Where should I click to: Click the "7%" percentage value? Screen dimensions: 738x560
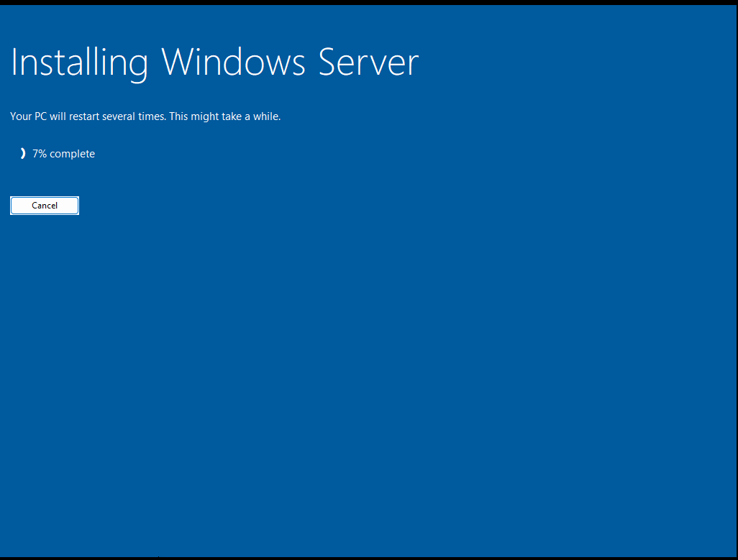pos(40,154)
